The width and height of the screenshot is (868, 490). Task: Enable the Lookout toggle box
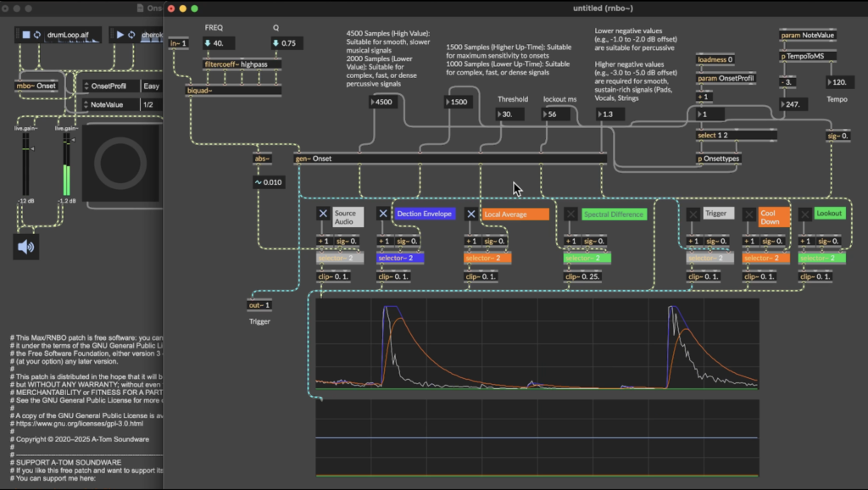[x=805, y=214]
